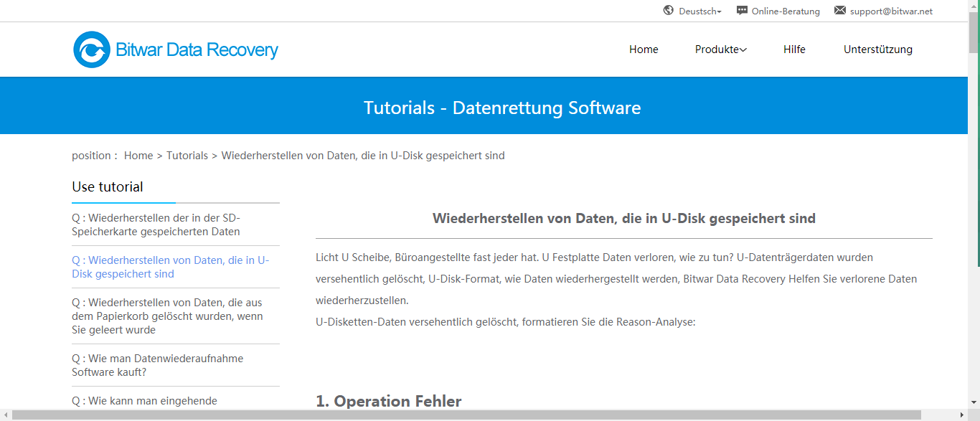Click the support email envelope icon
The width and height of the screenshot is (980, 421).
coord(840,11)
